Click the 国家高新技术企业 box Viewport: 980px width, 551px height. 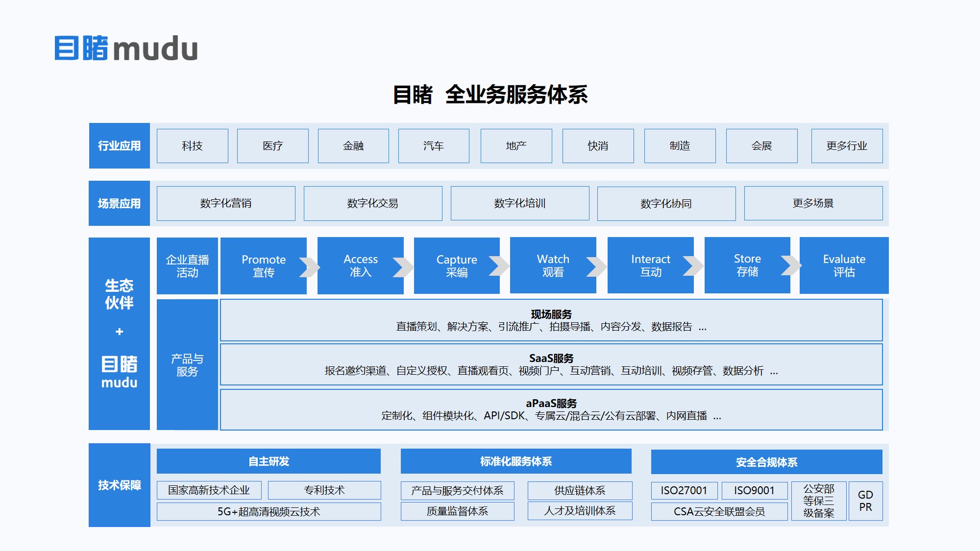coord(209,490)
